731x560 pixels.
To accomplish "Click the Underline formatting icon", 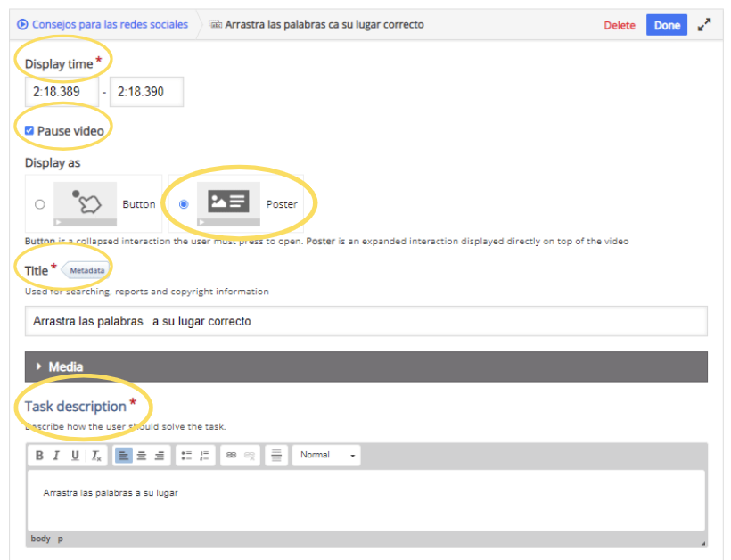I will pos(75,456).
